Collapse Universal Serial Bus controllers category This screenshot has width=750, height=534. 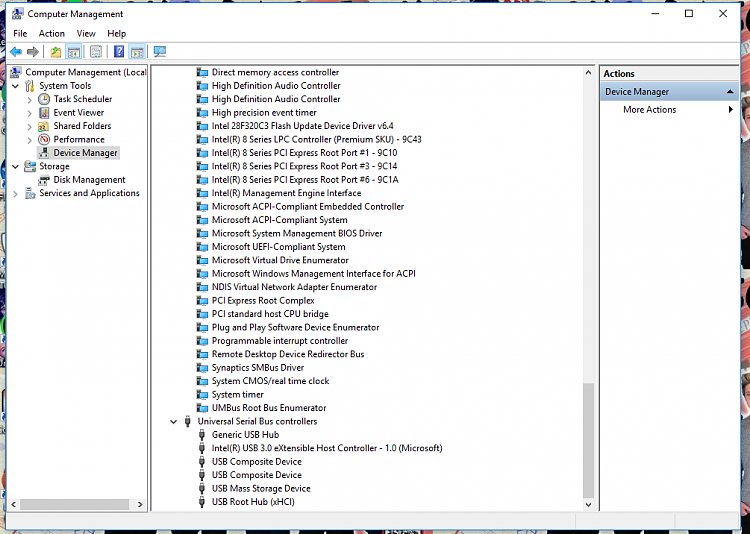click(174, 422)
